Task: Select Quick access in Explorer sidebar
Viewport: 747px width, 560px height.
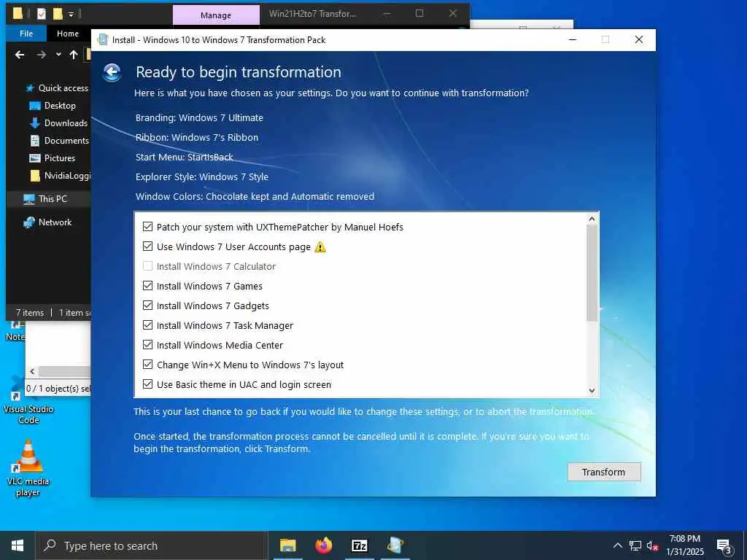Action: pos(58,88)
